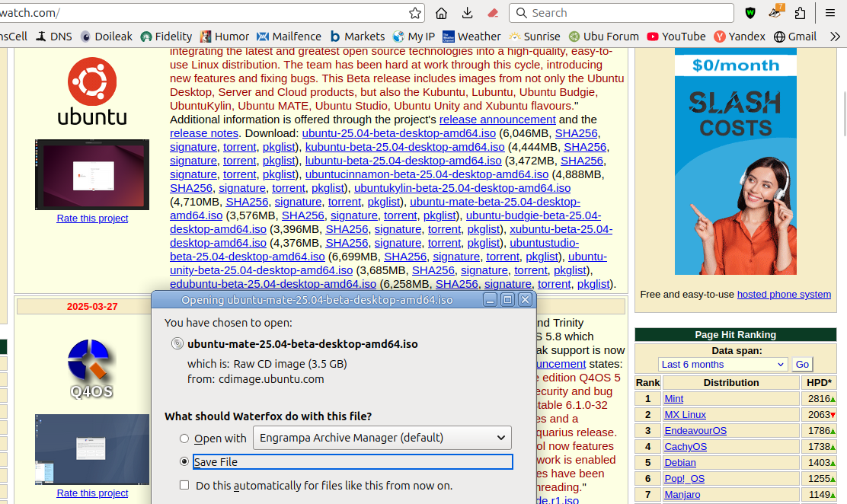The width and height of the screenshot is (847, 504).
Task: Check Do this automatically for files like this
Action: point(185,485)
